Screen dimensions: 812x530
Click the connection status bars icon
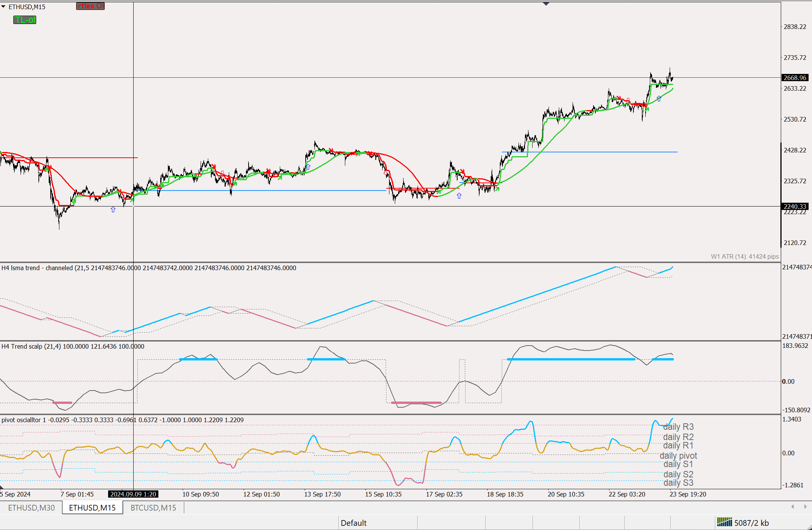click(724, 522)
